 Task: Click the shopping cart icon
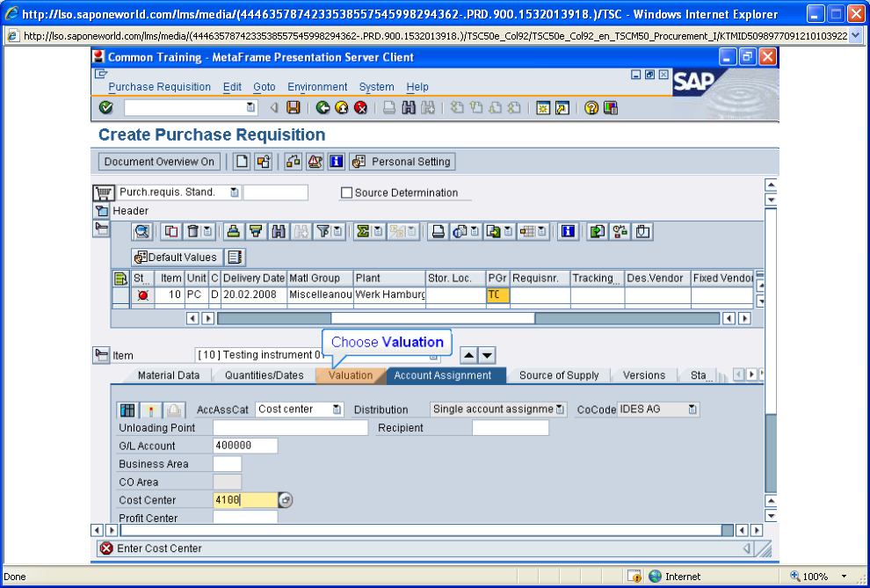point(104,192)
